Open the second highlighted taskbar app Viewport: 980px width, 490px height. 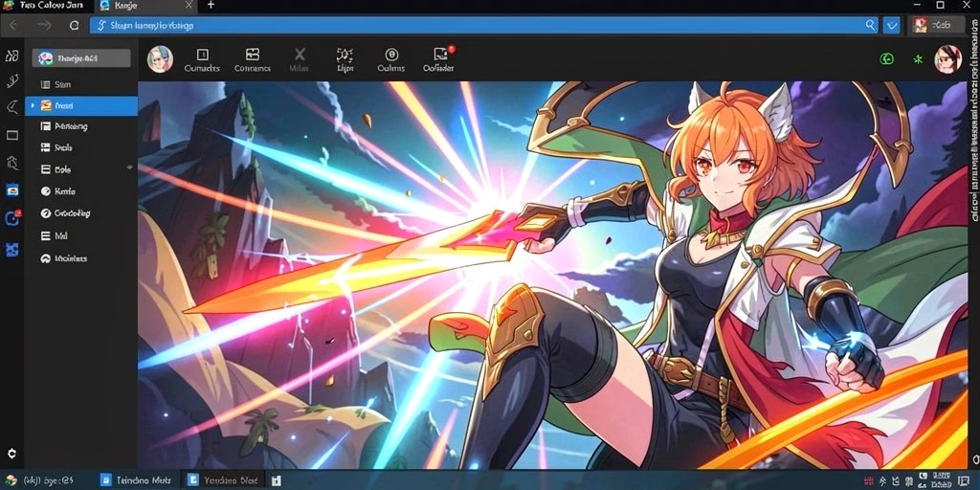(222, 480)
